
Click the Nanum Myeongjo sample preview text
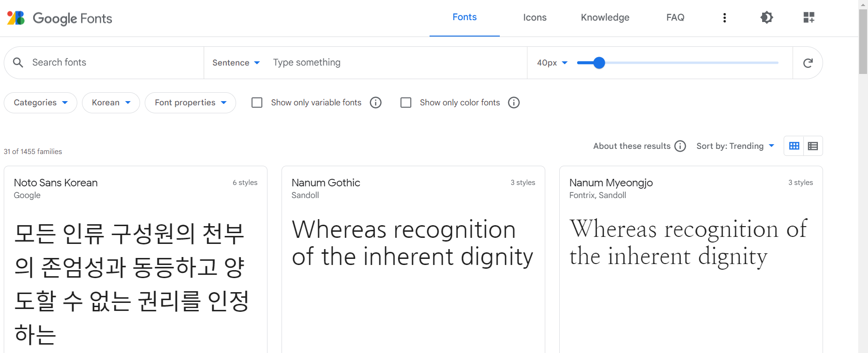click(x=688, y=243)
